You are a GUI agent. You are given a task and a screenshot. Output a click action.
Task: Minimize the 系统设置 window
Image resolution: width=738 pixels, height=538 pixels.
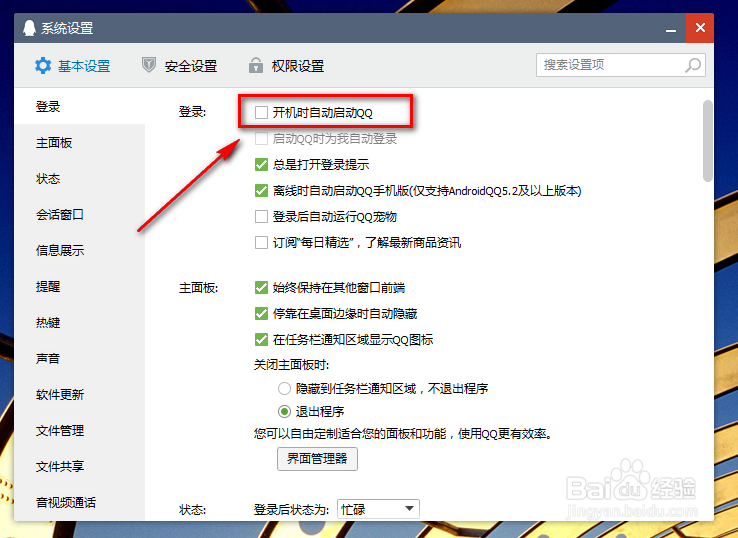(x=671, y=29)
